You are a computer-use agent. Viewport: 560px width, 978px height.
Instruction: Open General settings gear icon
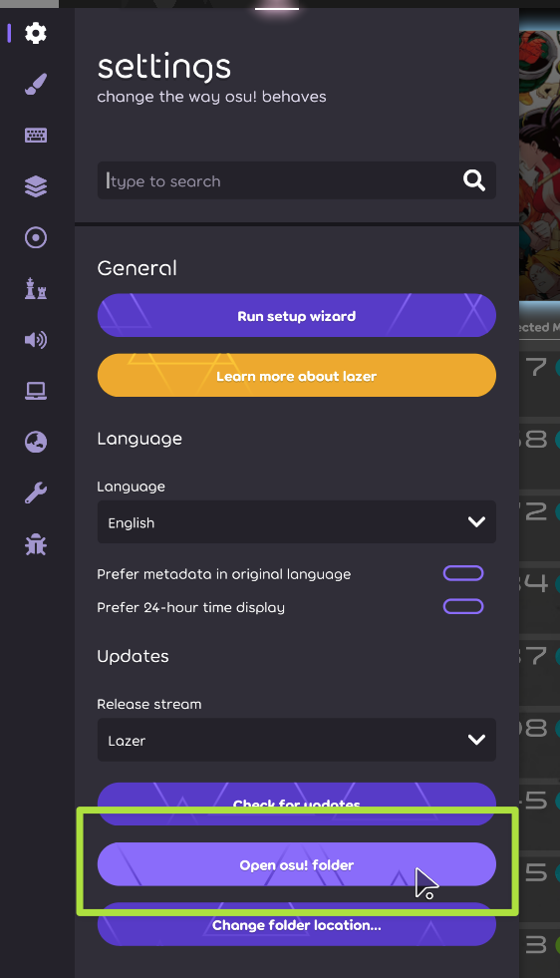36,33
